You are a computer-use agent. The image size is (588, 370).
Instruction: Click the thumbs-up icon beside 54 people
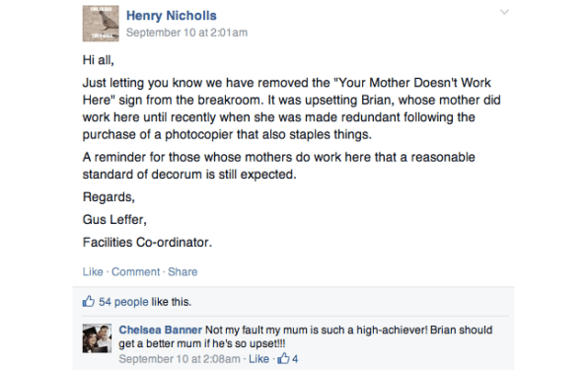[x=89, y=301]
